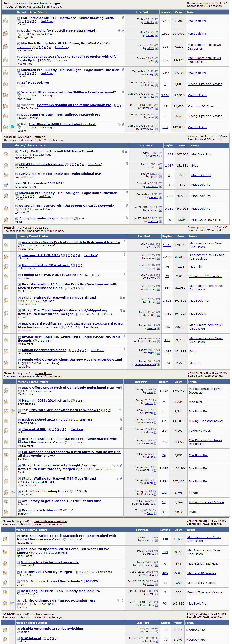Sort by Forum in haswell gpu results
This screenshot has width=232, height=644.
click(x=193, y=382)
